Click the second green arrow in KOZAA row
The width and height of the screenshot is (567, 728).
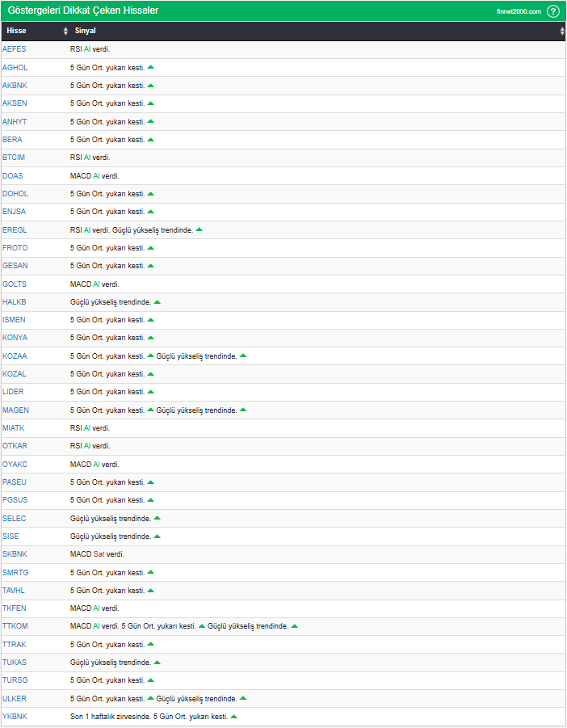tap(243, 356)
